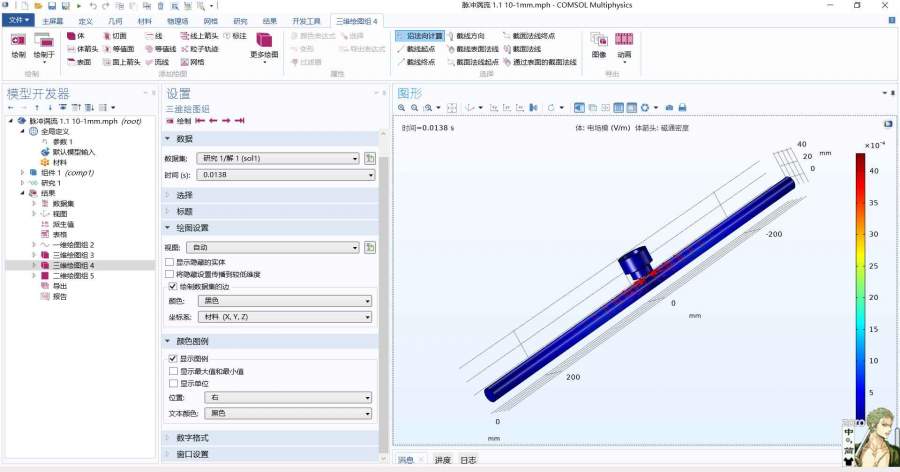Enable 显示隐藏的实体 checkbox
This screenshot has height=472, width=900.
click(x=169, y=262)
